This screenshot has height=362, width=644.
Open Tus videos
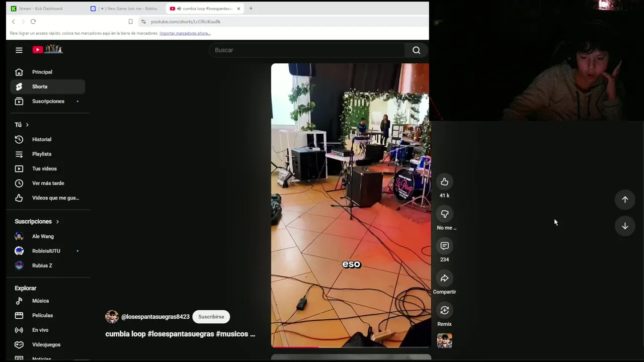coord(48,168)
